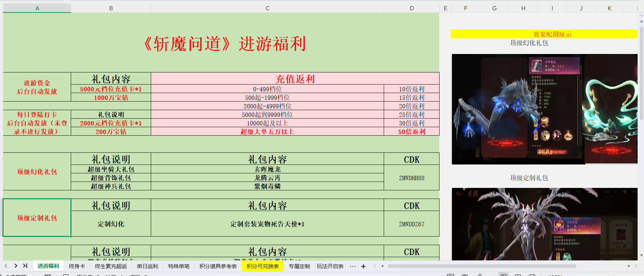The width and height of the screenshot is (644, 276).
Task: Open the more sheets ellipsis menu
Action: 352,266
